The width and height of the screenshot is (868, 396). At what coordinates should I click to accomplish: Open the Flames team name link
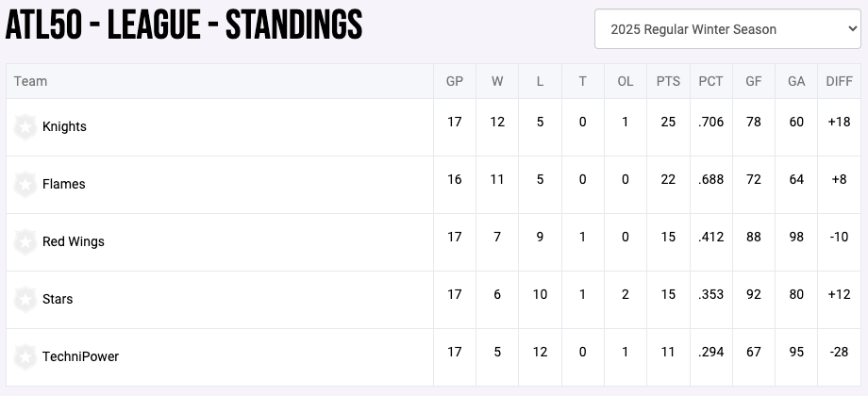tap(64, 184)
